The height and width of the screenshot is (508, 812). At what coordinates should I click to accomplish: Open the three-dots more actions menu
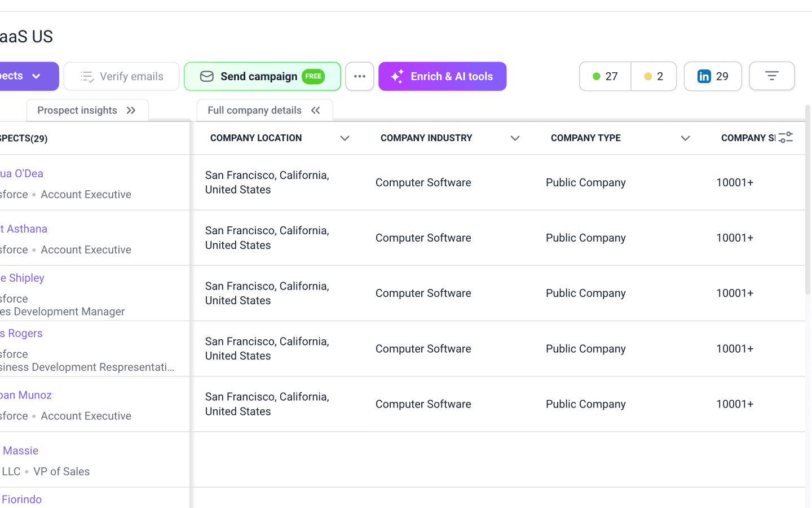(x=360, y=76)
